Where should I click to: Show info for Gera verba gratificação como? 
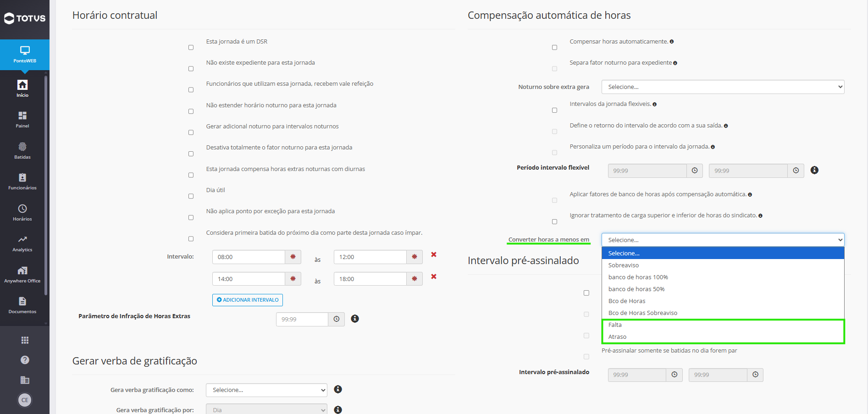(x=338, y=389)
